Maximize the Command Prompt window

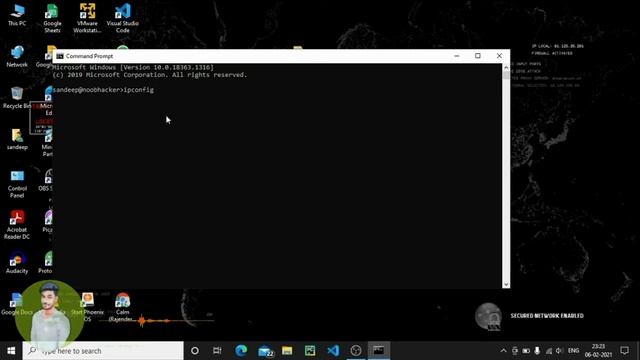point(478,56)
